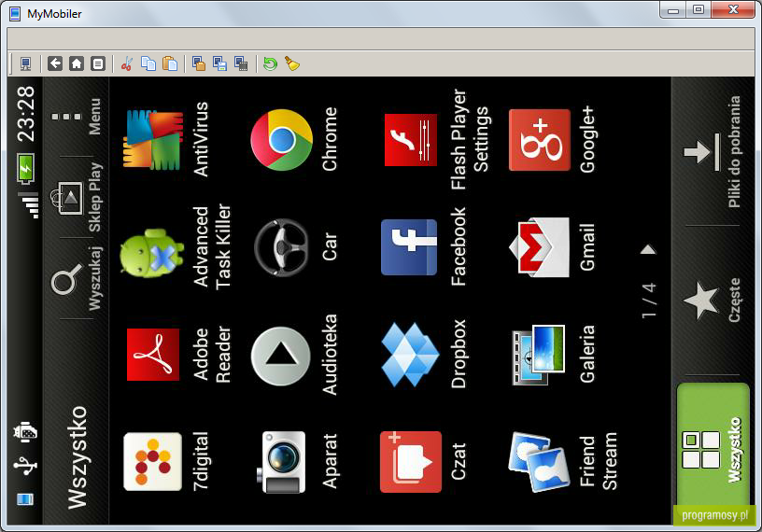The height and width of the screenshot is (532, 762).
Task: Tap the USB connection status icon
Action: point(25,467)
